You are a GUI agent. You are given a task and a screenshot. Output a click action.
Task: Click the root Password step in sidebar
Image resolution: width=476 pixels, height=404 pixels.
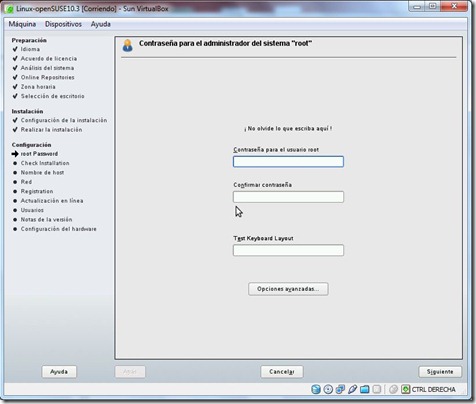[39, 154]
